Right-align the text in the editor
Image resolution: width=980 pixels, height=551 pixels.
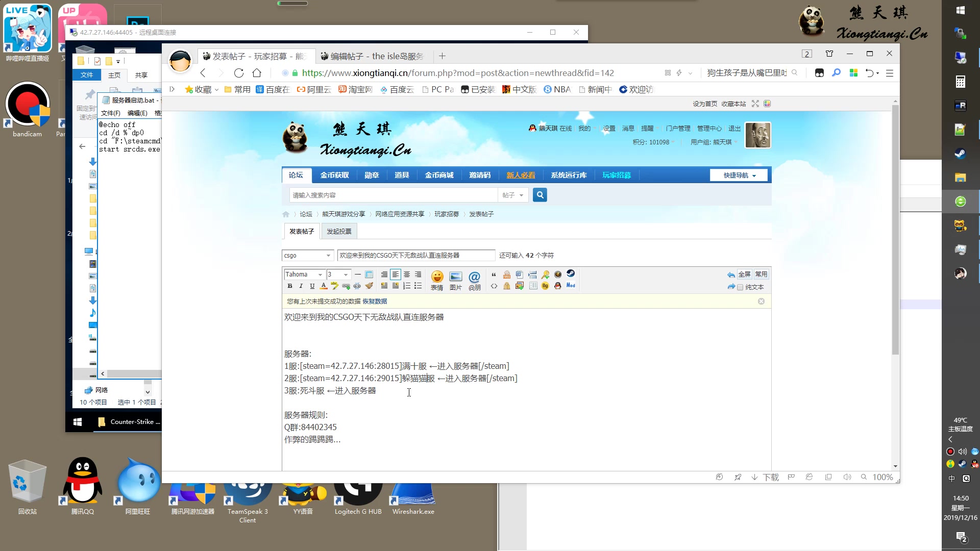(x=418, y=274)
